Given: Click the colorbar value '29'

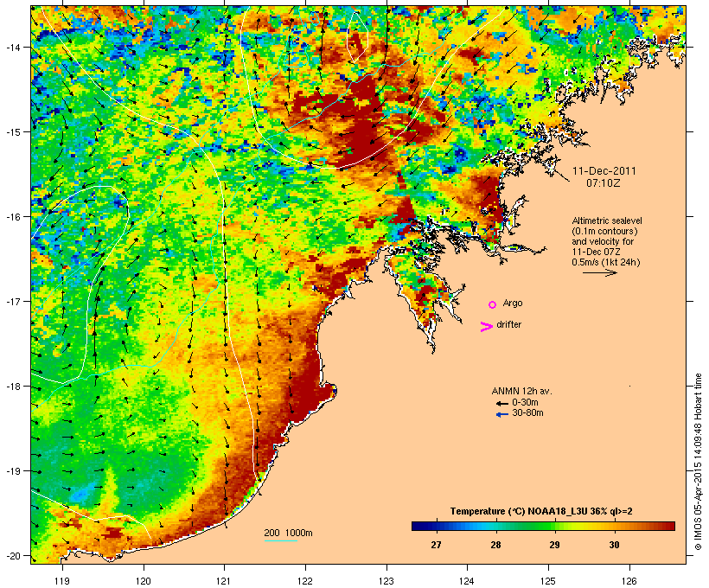Looking at the screenshot, I should (x=554, y=545).
